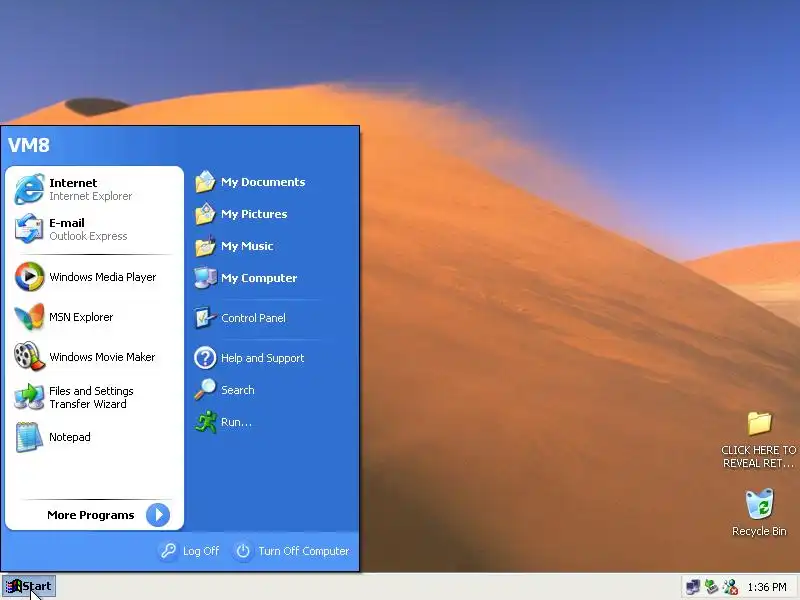The height and width of the screenshot is (600, 800).
Task: Click the tray icon with red X
Action: point(730,587)
